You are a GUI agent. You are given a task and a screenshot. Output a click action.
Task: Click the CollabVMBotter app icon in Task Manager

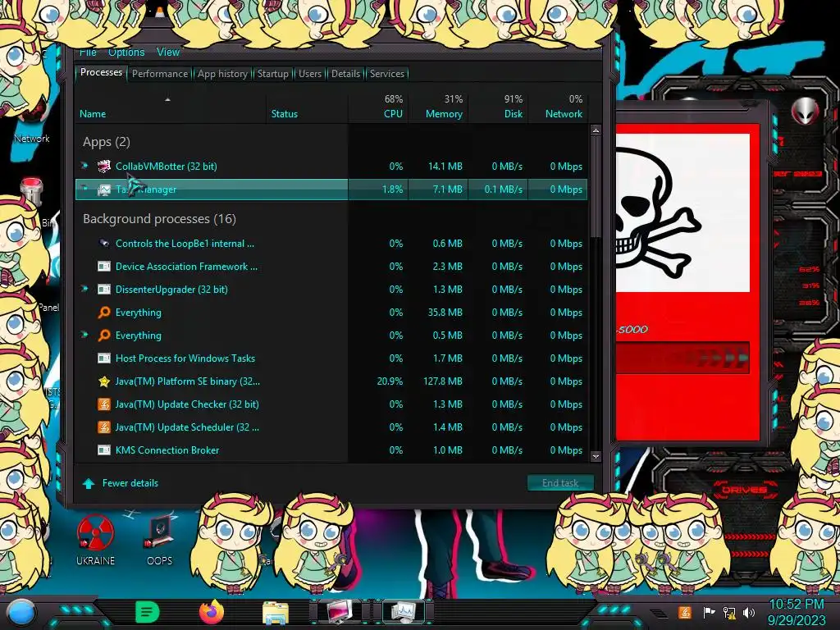tap(104, 167)
